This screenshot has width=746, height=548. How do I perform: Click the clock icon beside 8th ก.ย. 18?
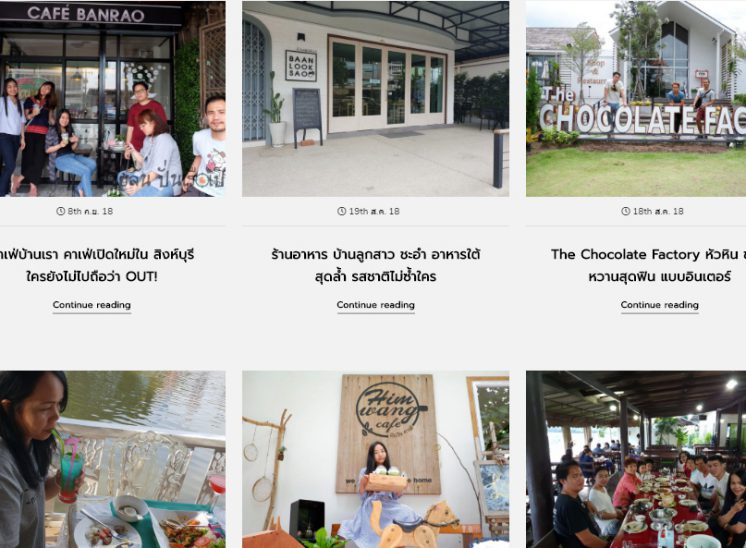(60, 211)
